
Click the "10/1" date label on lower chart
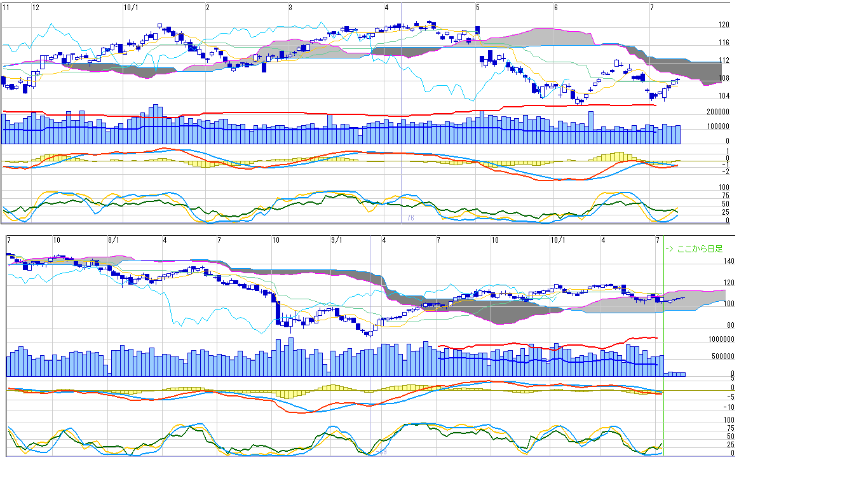click(x=557, y=240)
